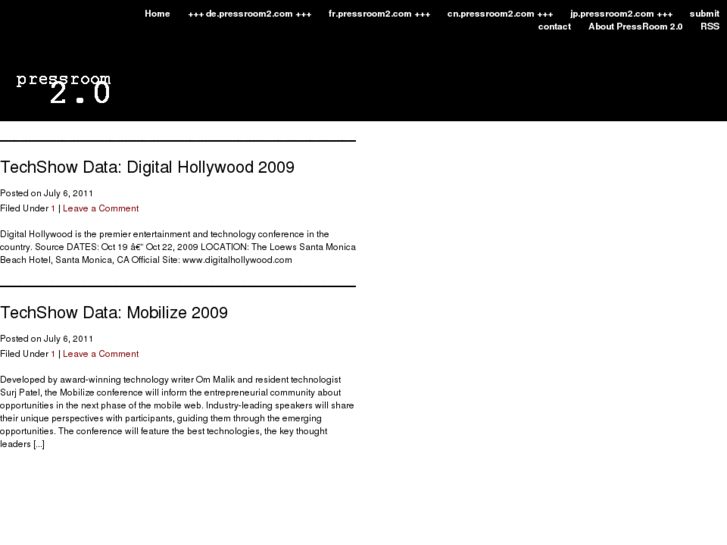
Task: Open the contact page link
Action: coord(555,27)
